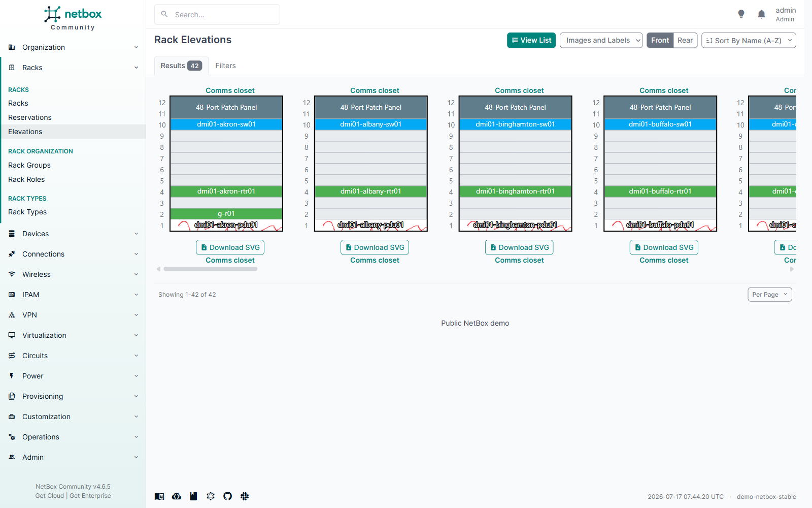Image resolution: width=812 pixels, height=508 pixels.
Task: Open the Slack footer icon
Action: pos(245,496)
